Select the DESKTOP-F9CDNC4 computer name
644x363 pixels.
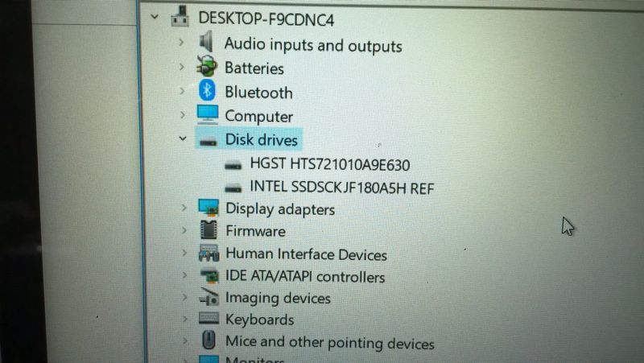click(x=266, y=19)
